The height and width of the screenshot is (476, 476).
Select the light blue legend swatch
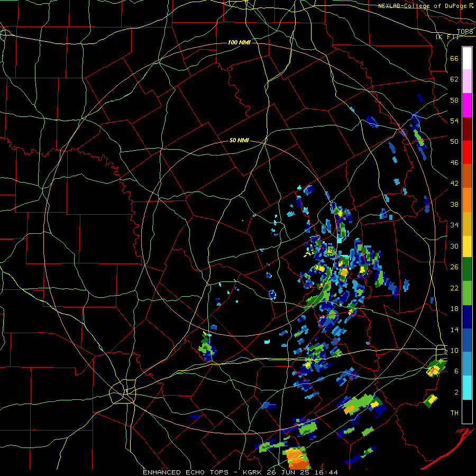click(467, 364)
